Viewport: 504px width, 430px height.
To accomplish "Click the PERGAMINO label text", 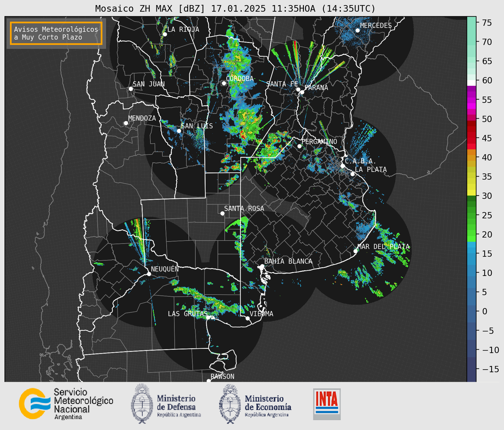I will [319, 141].
